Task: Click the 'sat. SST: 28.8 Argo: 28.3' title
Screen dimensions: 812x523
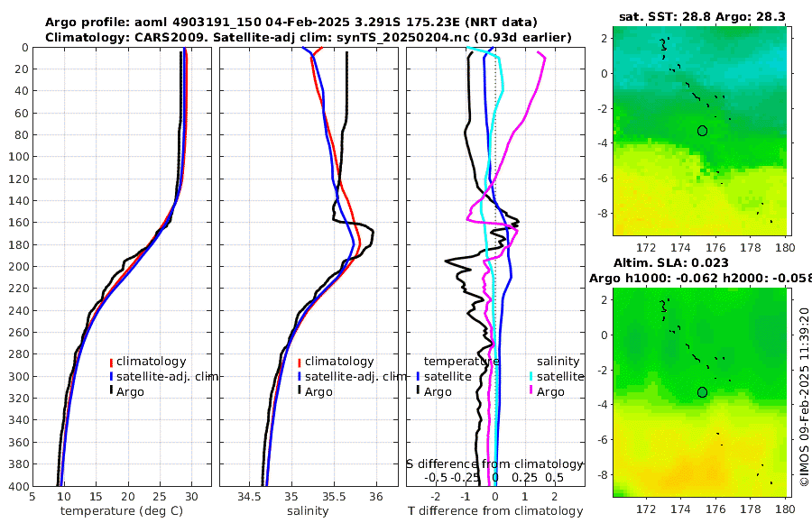Action: [x=702, y=17]
